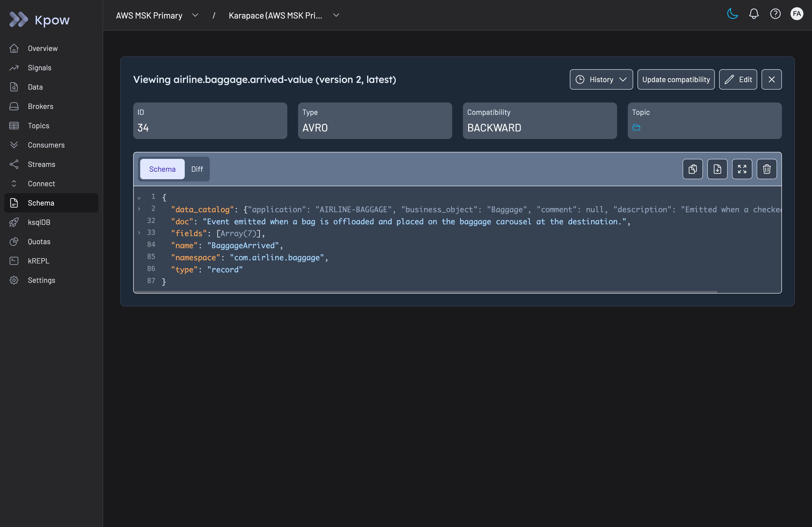Click the Kpow logo icon
Image resolution: width=812 pixels, height=527 pixels.
[x=19, y=19]
